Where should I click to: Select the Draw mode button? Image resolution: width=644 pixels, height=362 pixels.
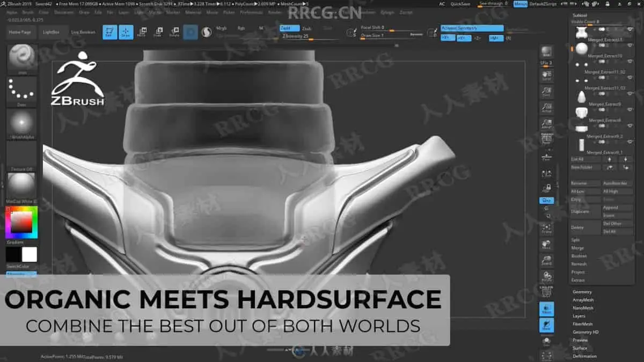[126, 32]
